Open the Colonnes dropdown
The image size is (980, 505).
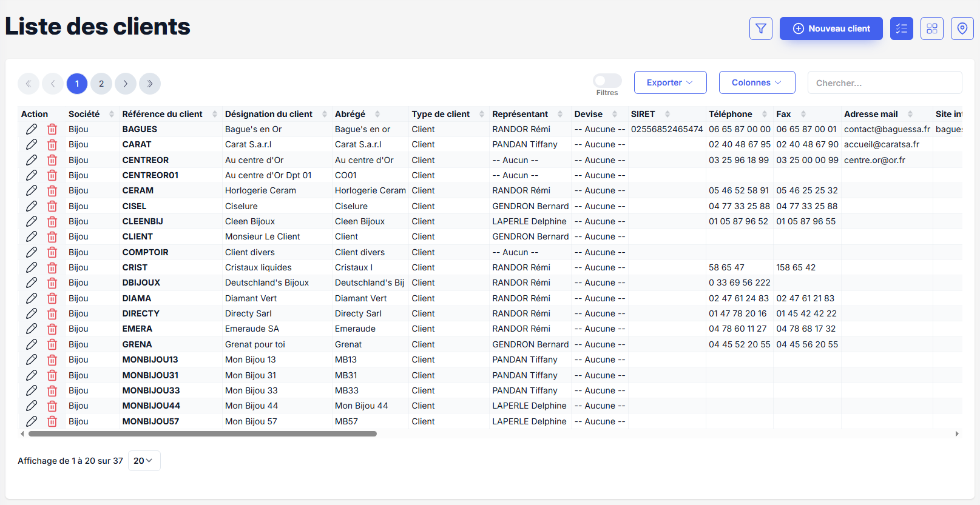(x=757, y=82)
